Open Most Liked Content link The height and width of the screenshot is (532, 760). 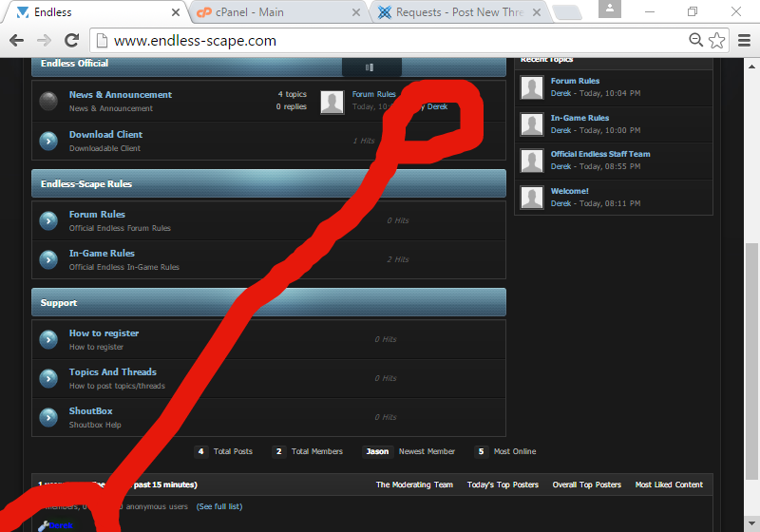click(669, 484)
